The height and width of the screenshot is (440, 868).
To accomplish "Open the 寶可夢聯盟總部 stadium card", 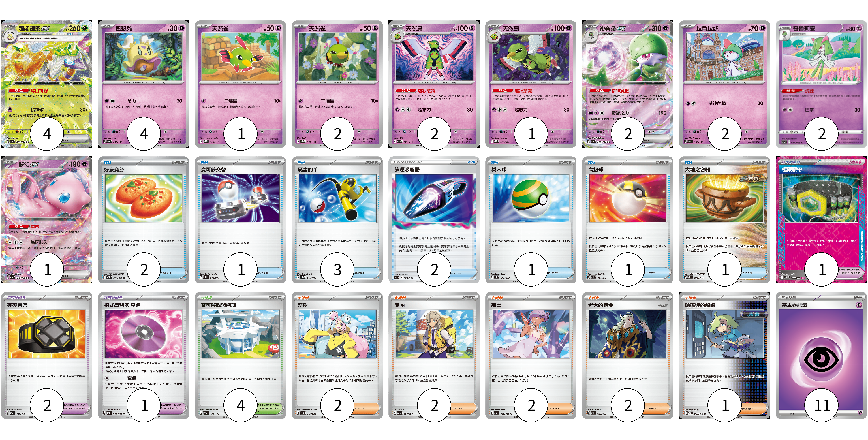I will click(x=240, y=355).
